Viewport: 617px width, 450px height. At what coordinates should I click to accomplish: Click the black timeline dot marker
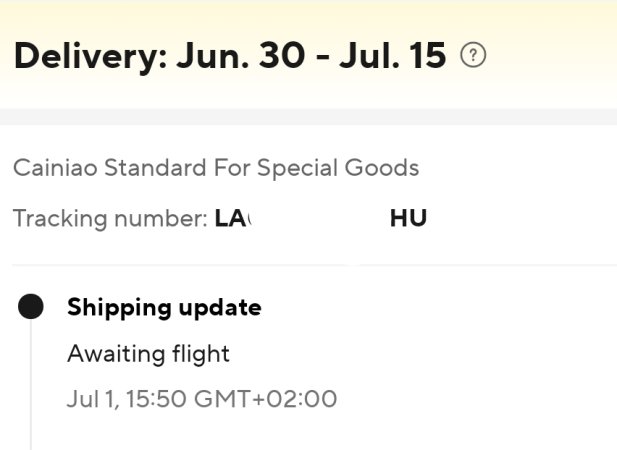pyautogui.click(x=31, y=307)
